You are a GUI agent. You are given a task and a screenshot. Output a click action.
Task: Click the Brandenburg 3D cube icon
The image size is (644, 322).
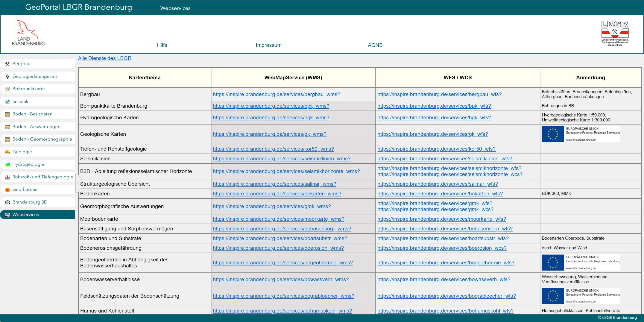tap(8, 202)
